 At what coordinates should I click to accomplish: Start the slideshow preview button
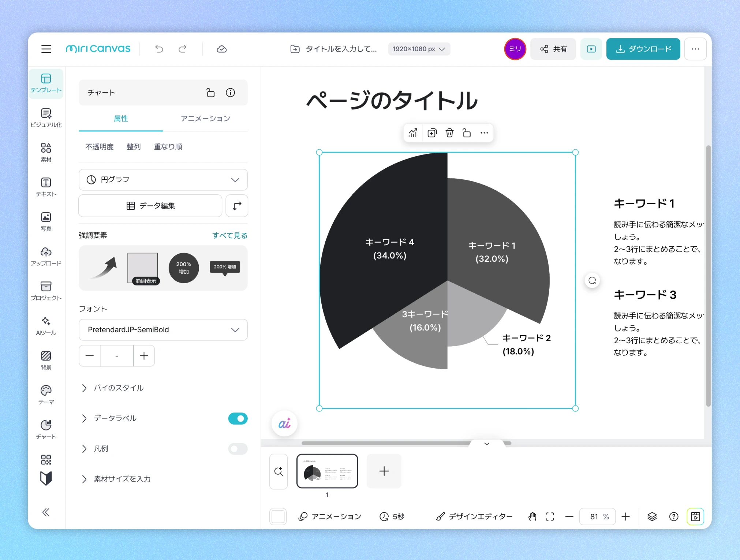pos(591,49)
